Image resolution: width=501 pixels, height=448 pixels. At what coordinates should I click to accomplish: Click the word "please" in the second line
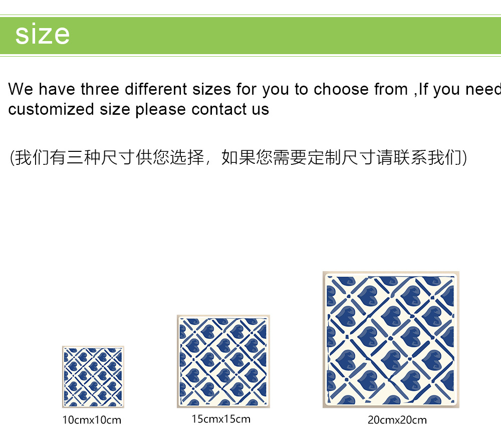coord(160,110)
